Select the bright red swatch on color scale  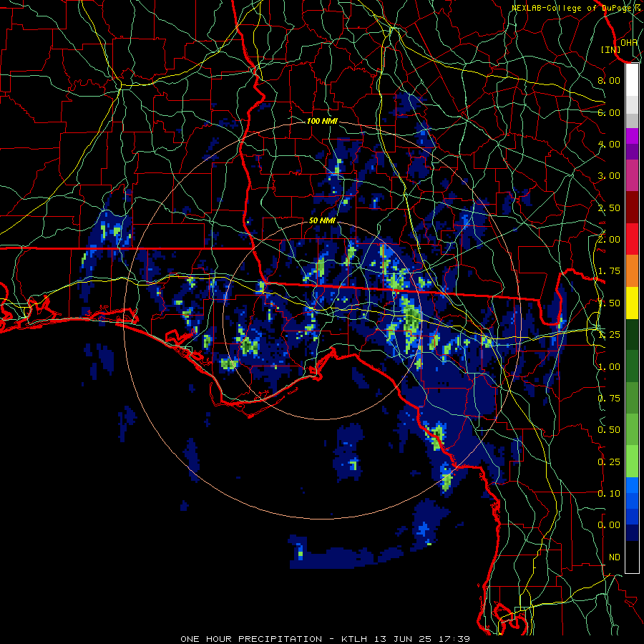632,240
